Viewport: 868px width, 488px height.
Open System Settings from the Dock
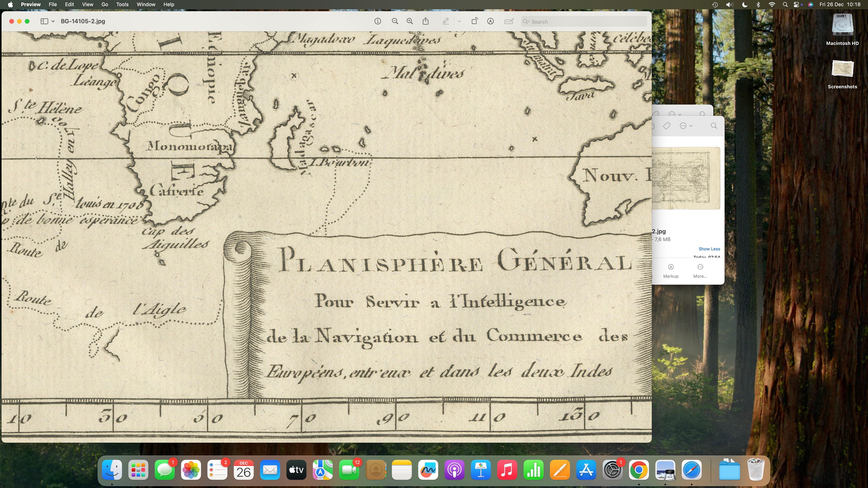[612, 470]
